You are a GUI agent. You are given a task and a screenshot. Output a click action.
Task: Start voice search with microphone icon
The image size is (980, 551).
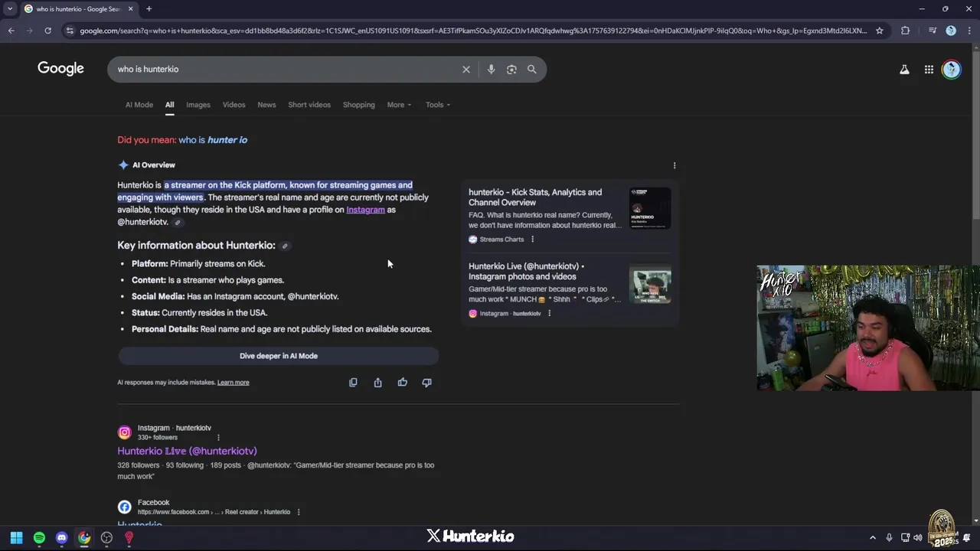coord(491,69)
